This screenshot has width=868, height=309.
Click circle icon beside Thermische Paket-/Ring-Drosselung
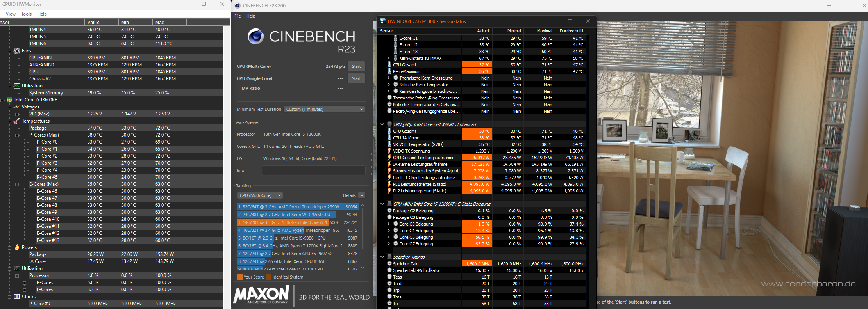tap(389, 98)
